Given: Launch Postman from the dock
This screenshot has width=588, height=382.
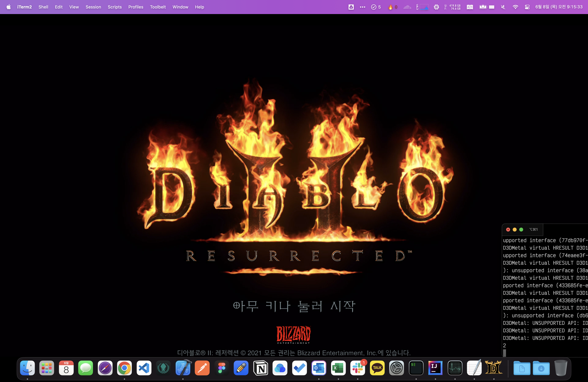Looking at the screenshot, I should 202,368.
